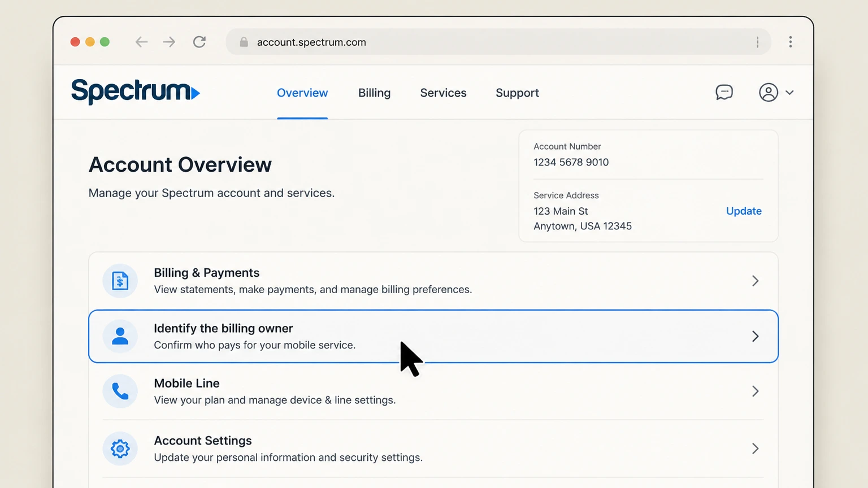
Task: Click the red close window button
Action: point(75,42)
